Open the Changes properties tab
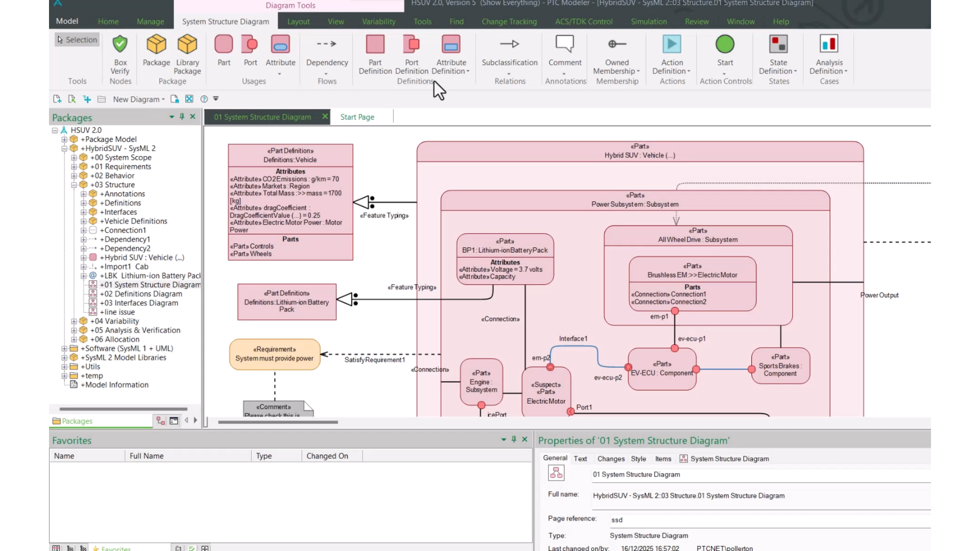The width and height of the screenshot is (980, 551). [611, 459]
